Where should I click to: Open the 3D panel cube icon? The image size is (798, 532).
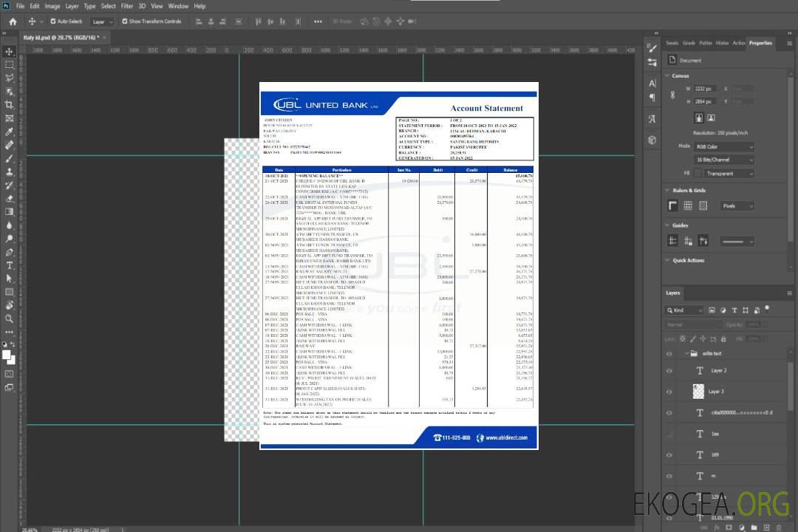pyautogui.click(x=652, y=140)
